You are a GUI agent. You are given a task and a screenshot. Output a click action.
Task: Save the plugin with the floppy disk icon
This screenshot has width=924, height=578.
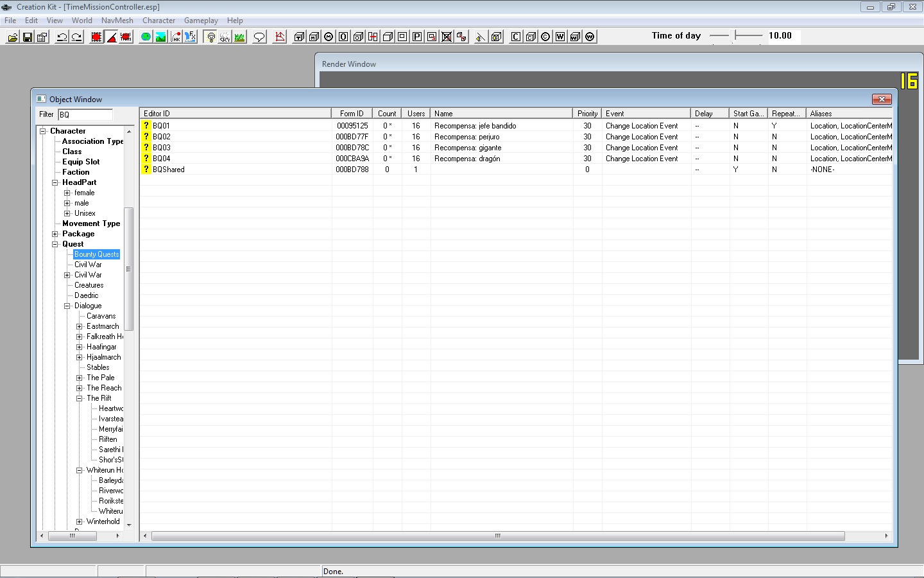[28, 37]
